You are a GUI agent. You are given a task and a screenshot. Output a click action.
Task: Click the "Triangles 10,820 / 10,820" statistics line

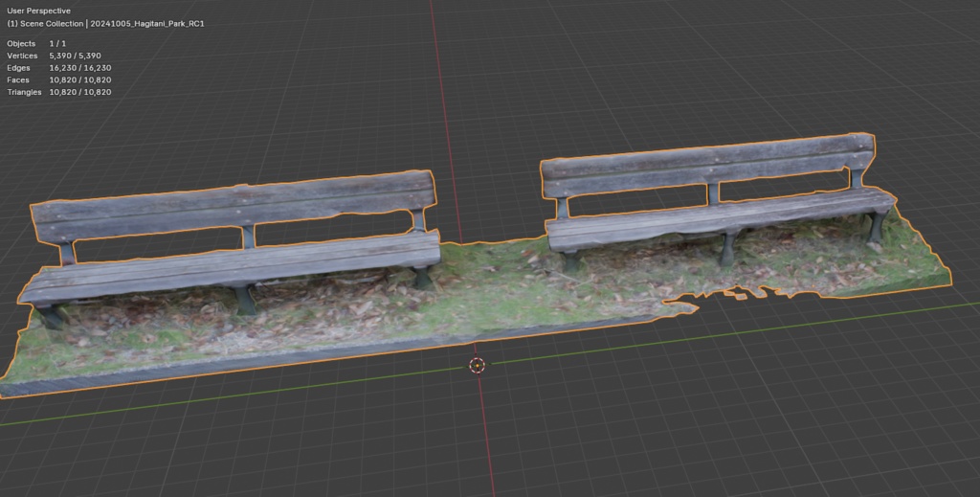pyautogui.click(x=58, y=92)
